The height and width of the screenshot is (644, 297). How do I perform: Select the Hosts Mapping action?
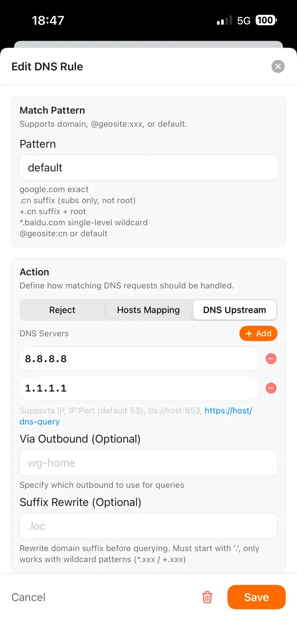click(x=148, y=310)
